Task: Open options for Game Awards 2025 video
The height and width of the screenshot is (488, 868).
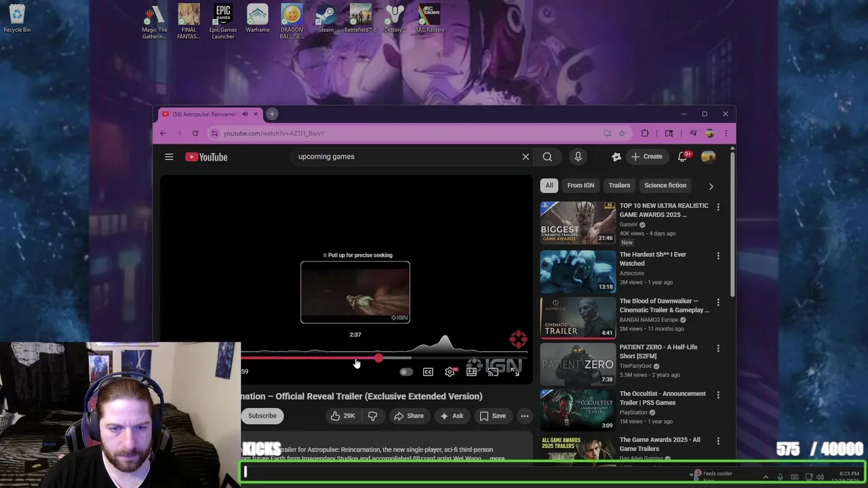Action: tap(718, 441)
